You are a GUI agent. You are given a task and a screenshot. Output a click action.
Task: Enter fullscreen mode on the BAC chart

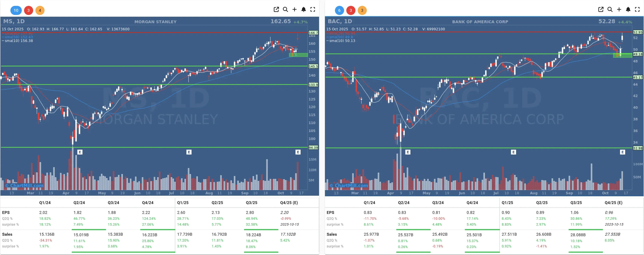pyautogui.click(x=637, y=9)
